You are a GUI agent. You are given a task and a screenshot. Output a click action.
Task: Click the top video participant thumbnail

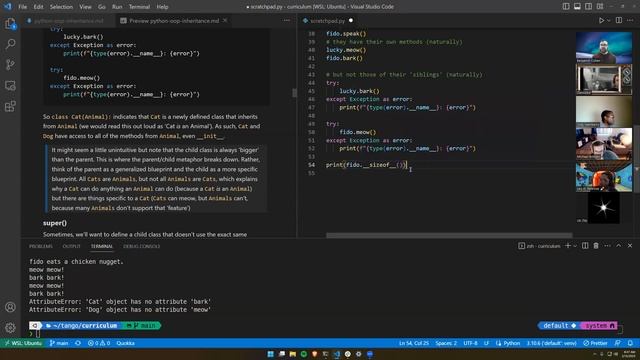pos(604,47)
